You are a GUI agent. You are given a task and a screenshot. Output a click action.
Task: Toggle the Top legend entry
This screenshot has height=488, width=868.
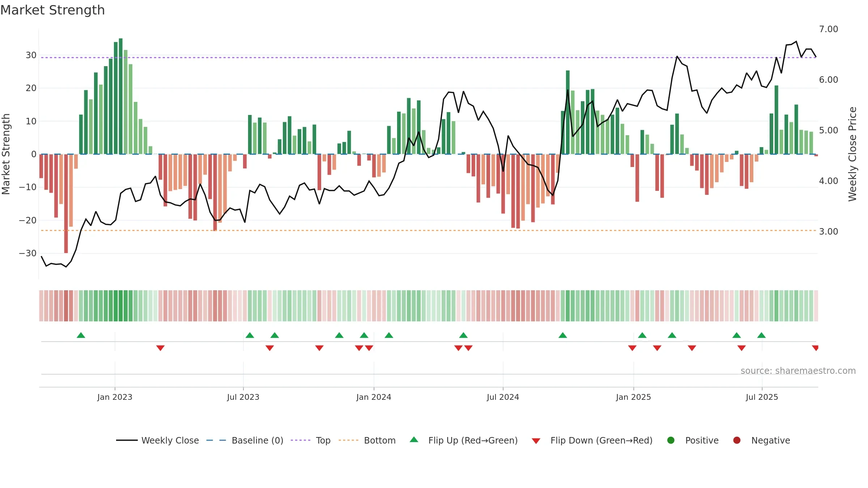[x=311, y=440]
